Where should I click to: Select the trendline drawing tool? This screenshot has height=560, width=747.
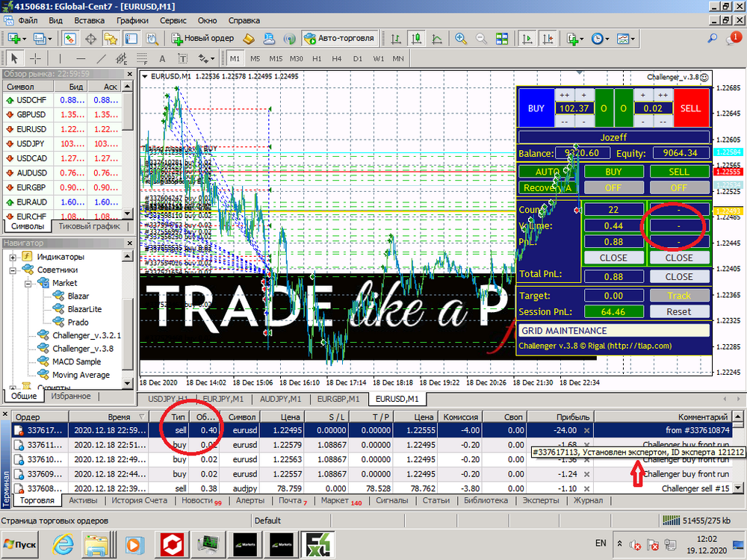tap(101, 58)
